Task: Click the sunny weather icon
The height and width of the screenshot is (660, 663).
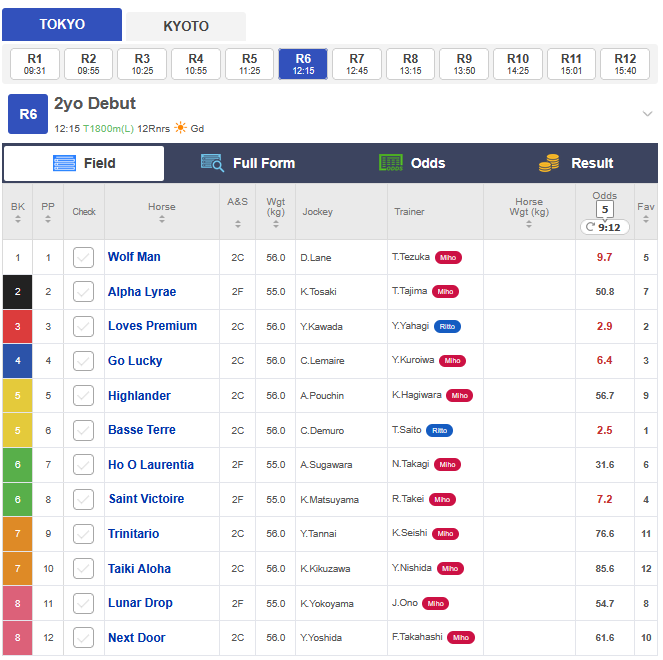Action: [x=181, y=128]
